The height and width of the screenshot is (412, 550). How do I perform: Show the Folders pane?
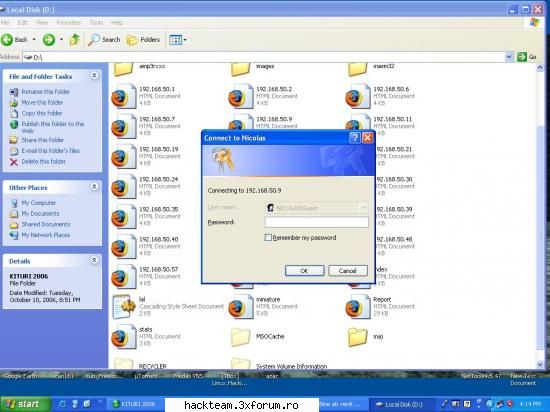(143, 40)
